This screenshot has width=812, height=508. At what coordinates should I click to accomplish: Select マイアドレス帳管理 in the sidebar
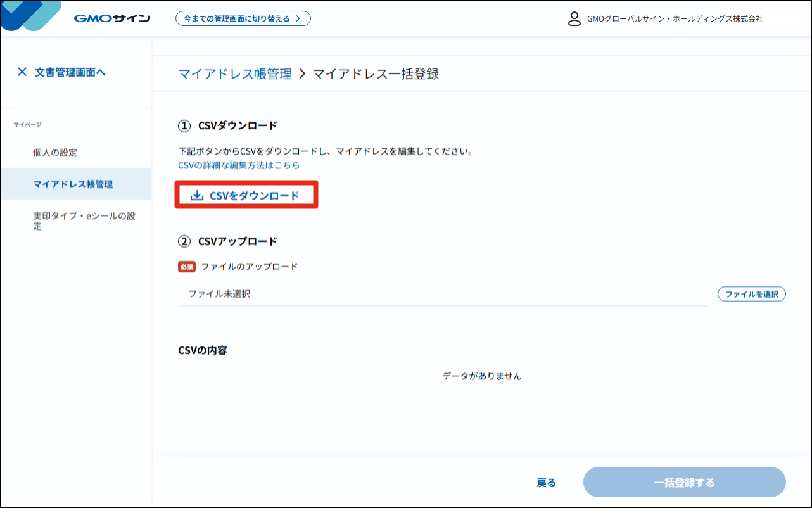point(73,184)
